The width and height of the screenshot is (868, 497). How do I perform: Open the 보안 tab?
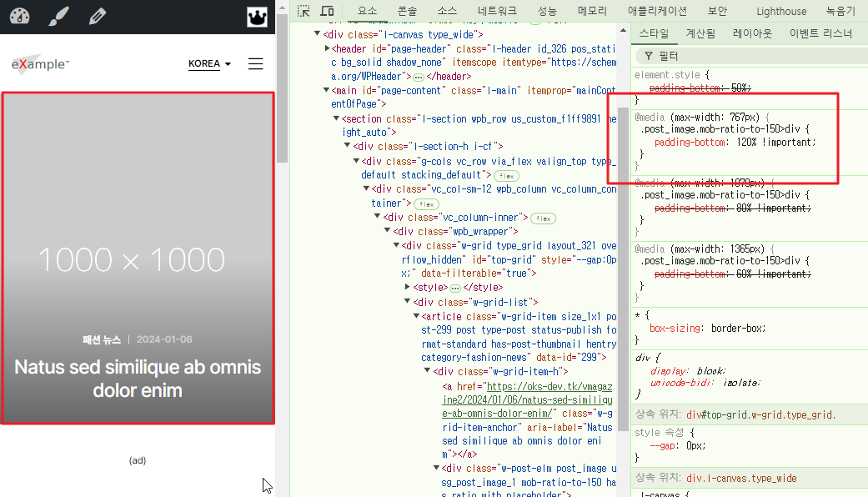[717, 11]
